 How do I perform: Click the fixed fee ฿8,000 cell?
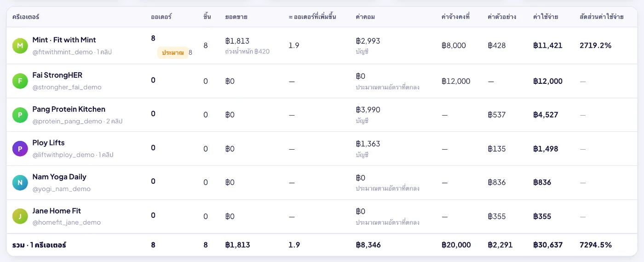tap(454, 46)
